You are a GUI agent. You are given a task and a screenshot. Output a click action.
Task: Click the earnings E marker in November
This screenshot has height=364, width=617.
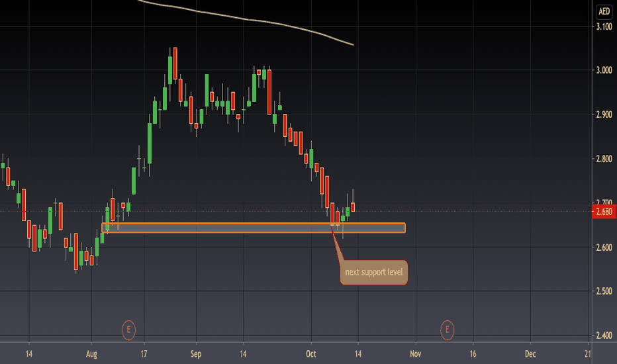point(447,330)
